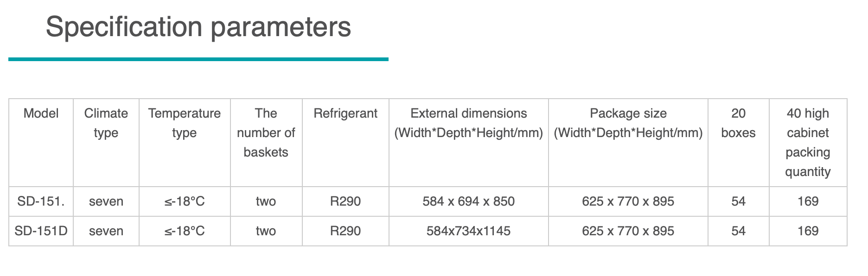The height and width of the screenshot is (276, 868).
Task: Select the 20 boxes column header
Action: 738,123
